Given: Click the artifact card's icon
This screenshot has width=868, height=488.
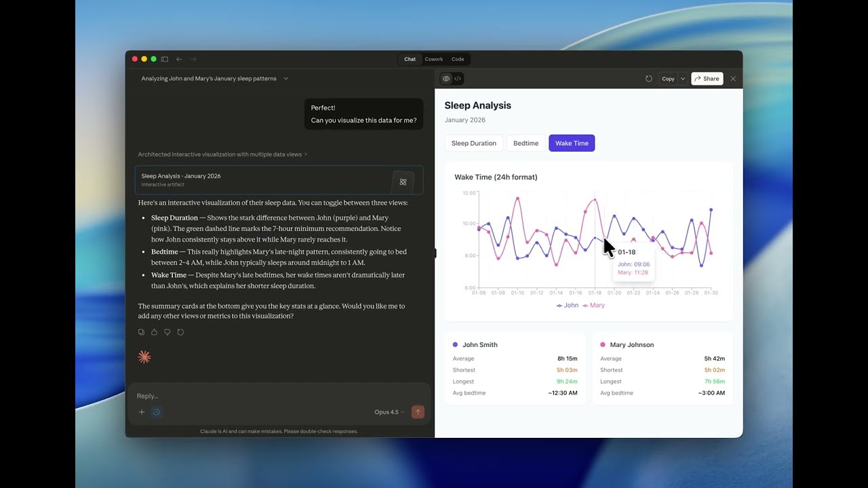Looking at the screenshot, I should tap(403, 182).
